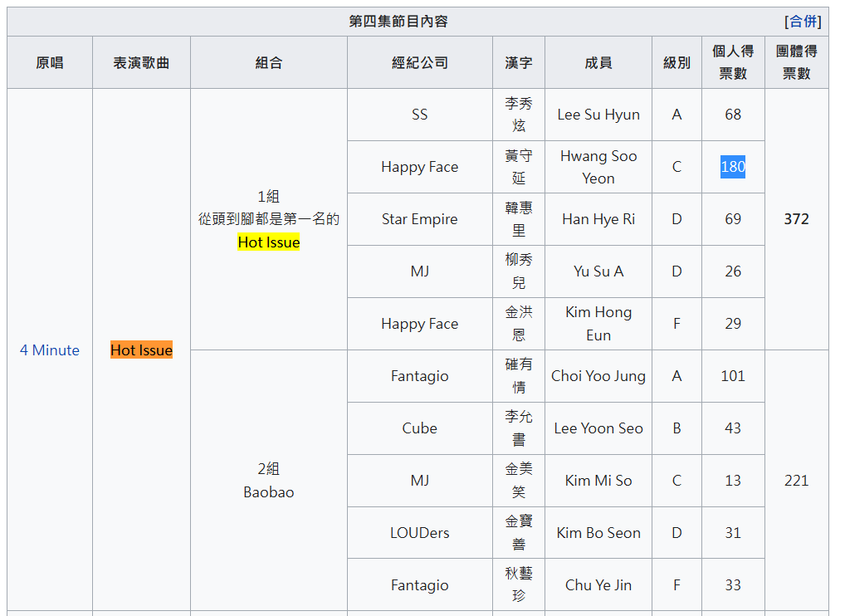This screenshot has height=616, width=845.
Task: Click the name Choi Yoo Jung
Action: pos(598,376)
